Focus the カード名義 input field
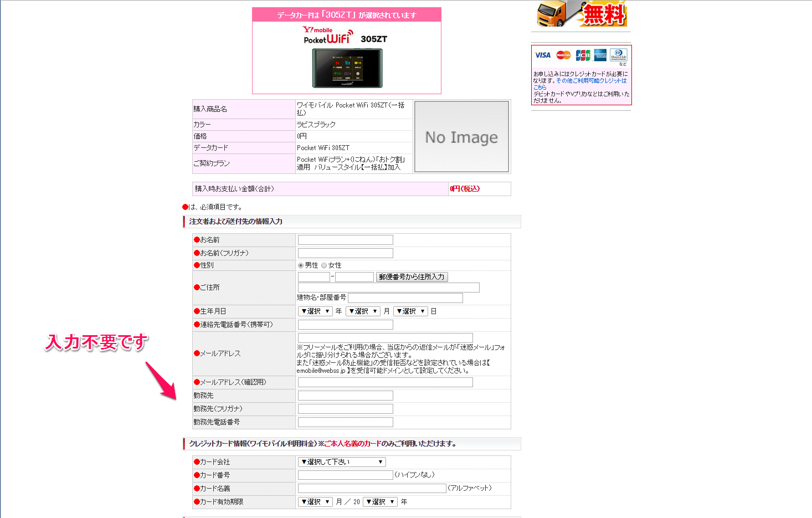This screenshot has height=518, width=812. tap(372, 489)
